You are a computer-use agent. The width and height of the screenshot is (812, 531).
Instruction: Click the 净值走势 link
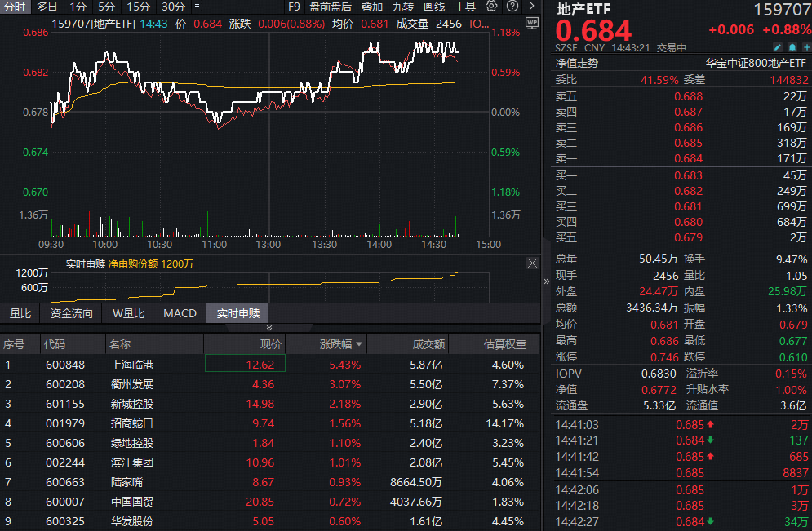577,63
